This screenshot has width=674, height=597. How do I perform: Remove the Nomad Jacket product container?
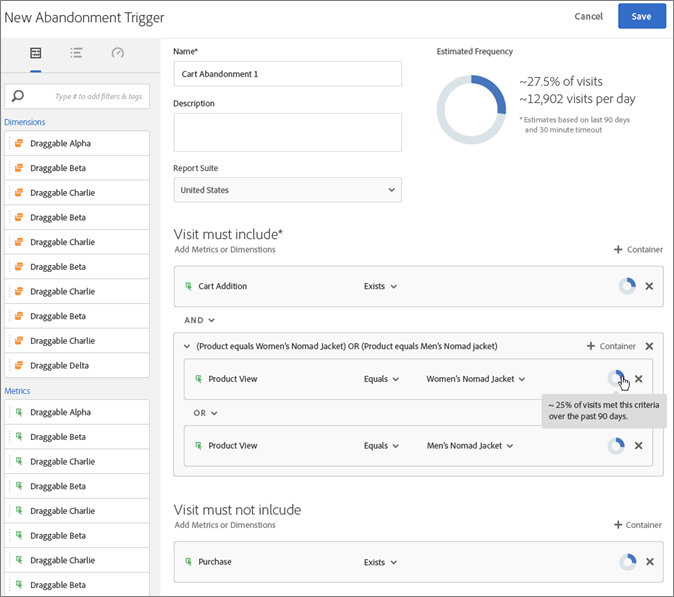649,346
